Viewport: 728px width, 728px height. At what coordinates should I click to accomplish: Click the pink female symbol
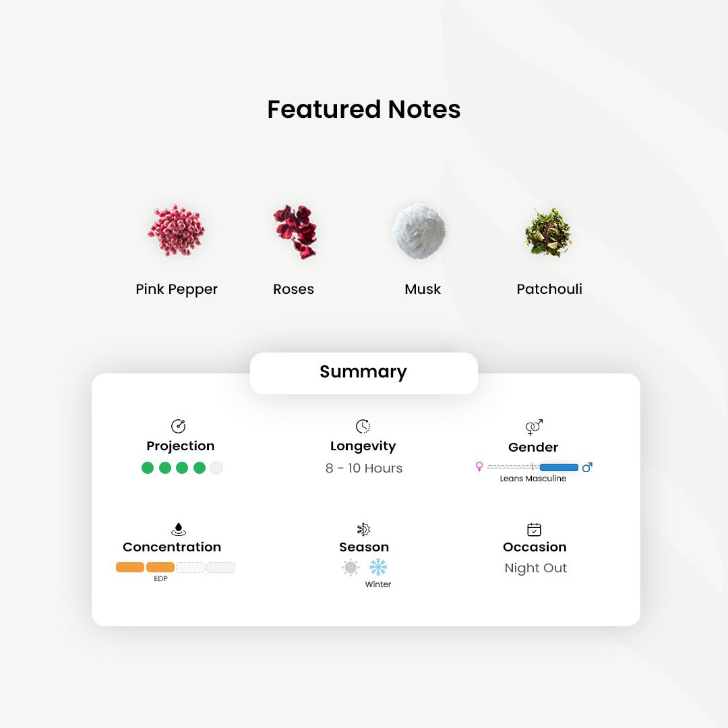point(479,466)
